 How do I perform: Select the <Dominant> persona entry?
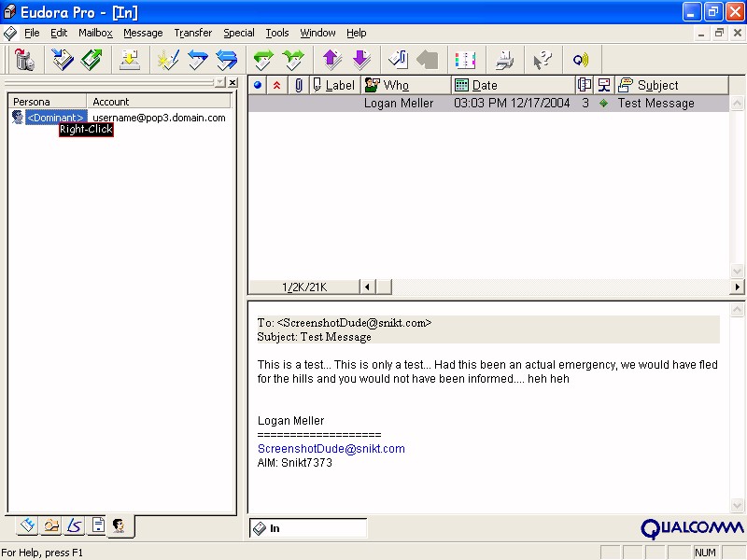point(56,118)
